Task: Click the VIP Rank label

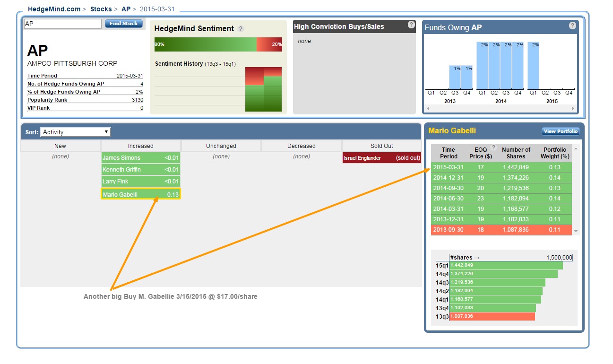Action: [x=39, y=108]
